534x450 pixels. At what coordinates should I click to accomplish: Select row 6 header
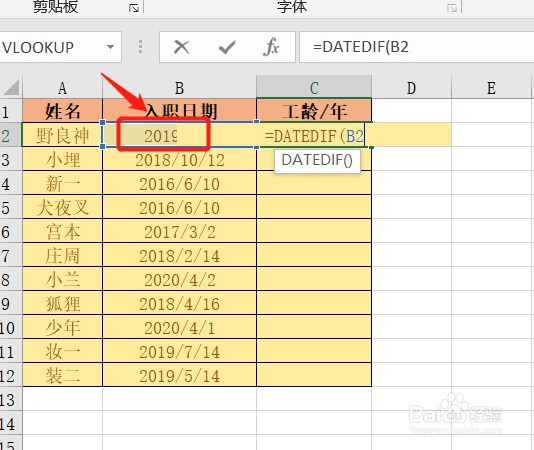pos(11,232)
